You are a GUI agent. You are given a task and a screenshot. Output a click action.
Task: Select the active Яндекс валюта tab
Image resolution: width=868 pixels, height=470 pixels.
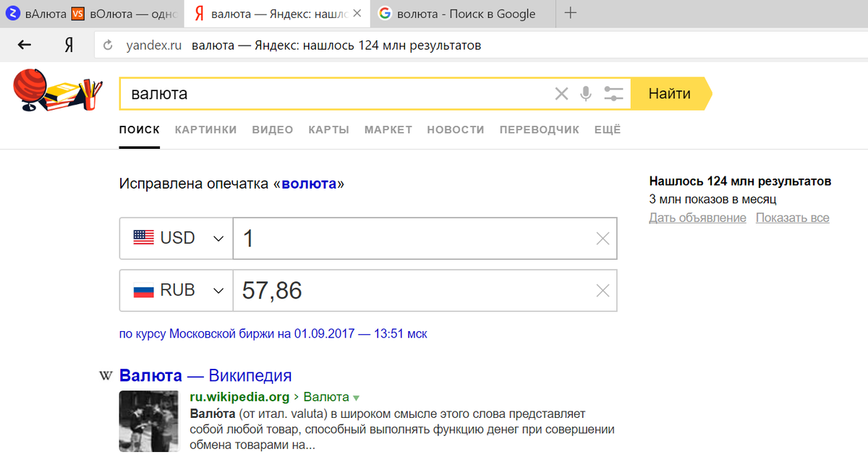[276, 14]
